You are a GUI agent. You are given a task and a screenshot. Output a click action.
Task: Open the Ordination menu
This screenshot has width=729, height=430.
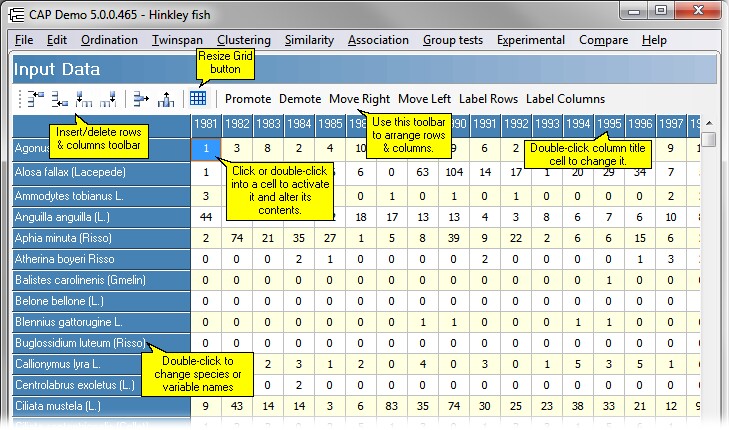[x=109, y=40]
